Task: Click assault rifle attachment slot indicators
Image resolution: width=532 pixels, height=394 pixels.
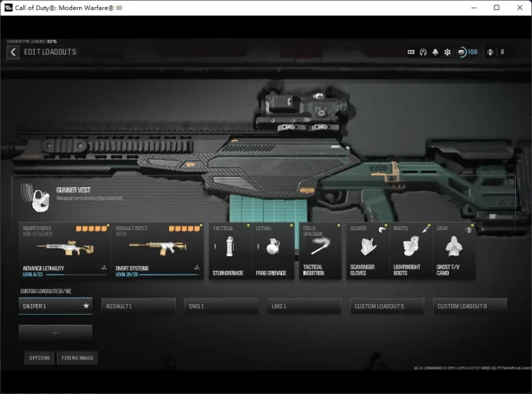Action: (185, 229)
